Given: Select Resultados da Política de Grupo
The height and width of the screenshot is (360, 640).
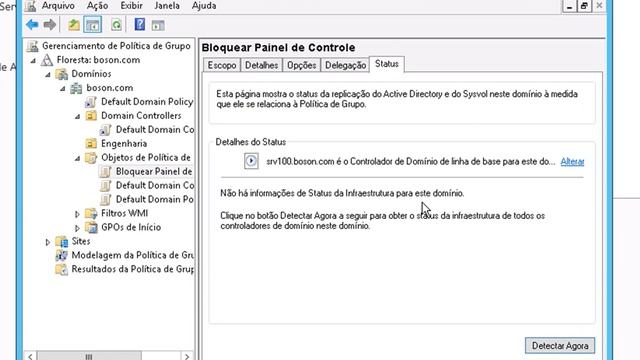Looking at the screenshot, I should (x=132, y=269).
